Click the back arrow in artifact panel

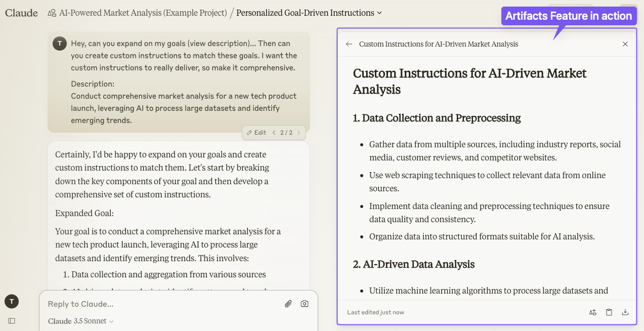(x=349, y=44)
